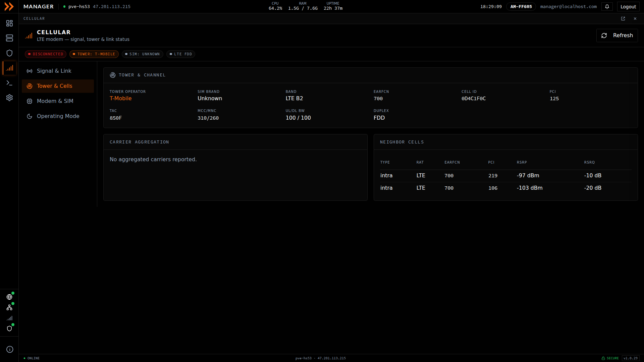This screenshot has height=362, width=644.
Task: Open the notifications bell icon
Action: (x=607, y=7)
